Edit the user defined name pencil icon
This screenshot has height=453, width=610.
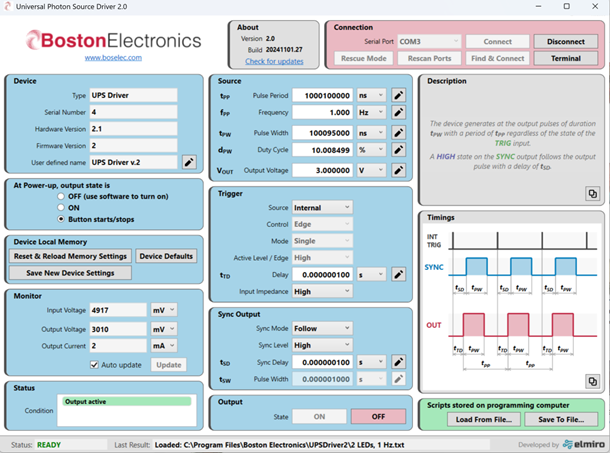tap(189, 162)
